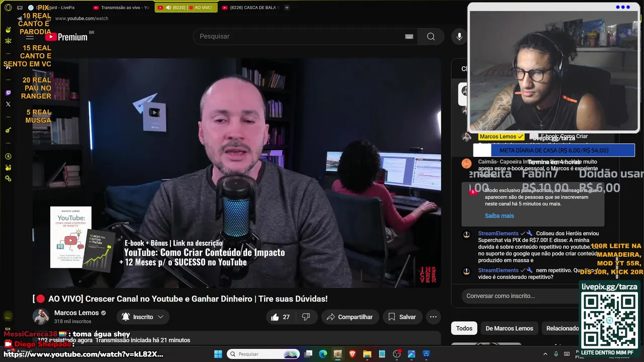
Task: Open X (Twitter) in the Opera sidebar
Action: point(8,104)
